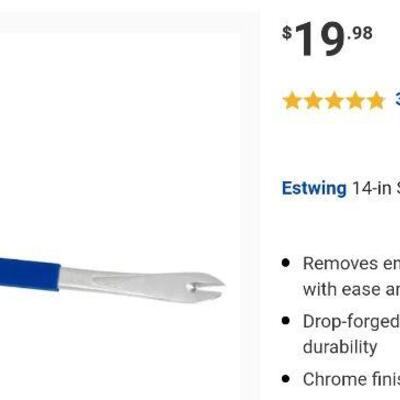Open the review count link beside stars
400x400 pixels.
tap(397, 99)
